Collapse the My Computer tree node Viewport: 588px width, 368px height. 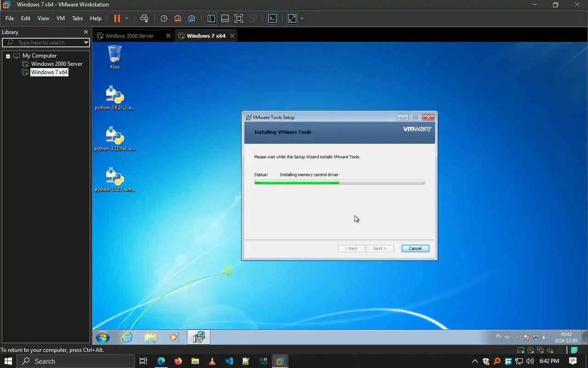8,56
